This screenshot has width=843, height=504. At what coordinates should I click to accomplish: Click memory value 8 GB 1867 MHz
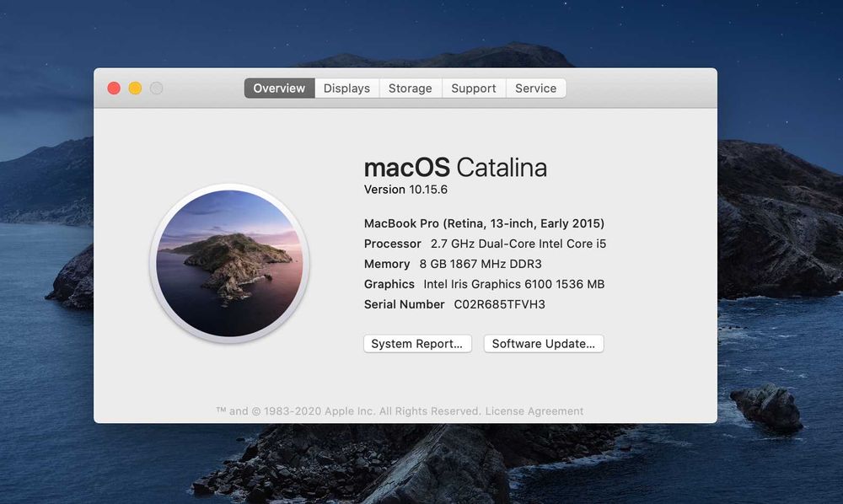pos(481,264)
